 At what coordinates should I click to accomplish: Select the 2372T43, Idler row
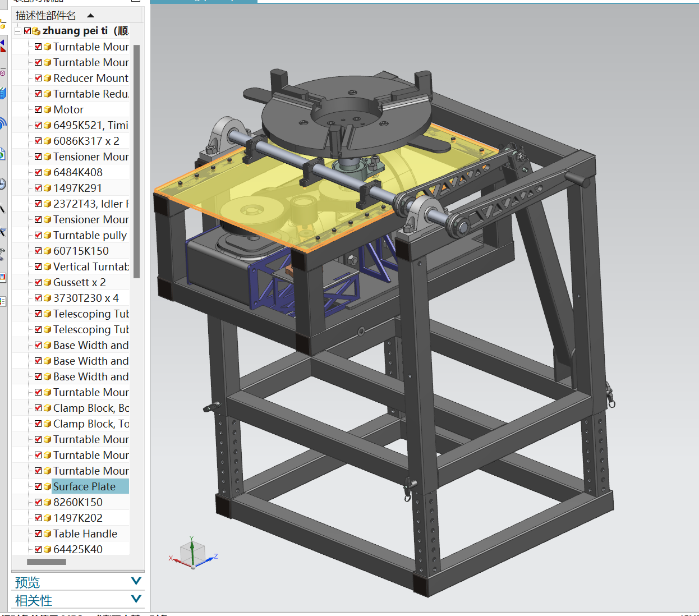(x=71, y=204)
